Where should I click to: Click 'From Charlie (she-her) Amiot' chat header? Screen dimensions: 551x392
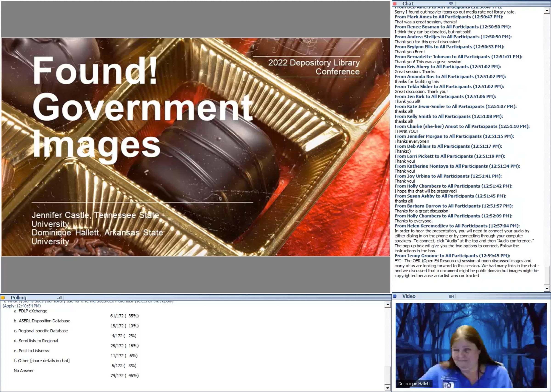pyautogui.click(x=462, y=126)
